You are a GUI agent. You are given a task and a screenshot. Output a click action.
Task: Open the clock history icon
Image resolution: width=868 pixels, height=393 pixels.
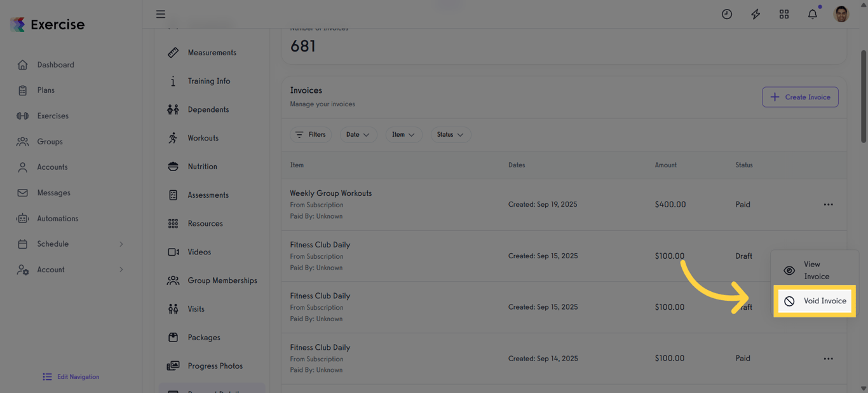[727, 14]
